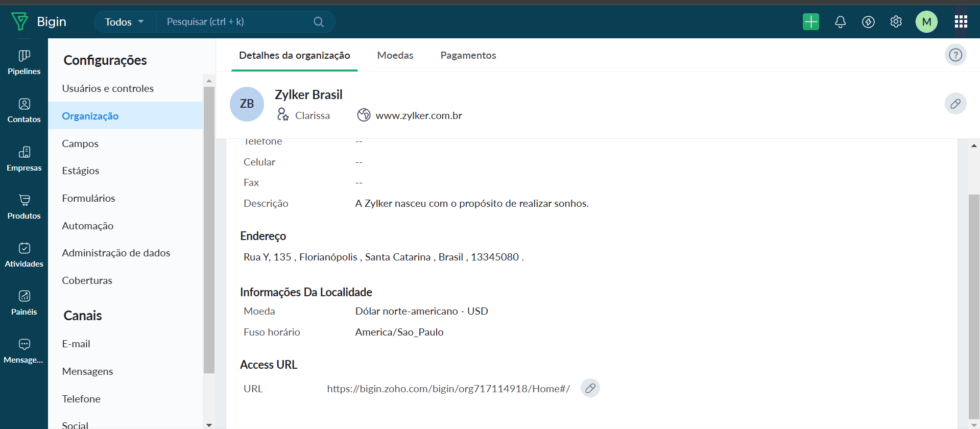The width and height of the screenshot is (980, 429).
Task: Click the Zylker Brasil organization name
Action: (308, 94)
